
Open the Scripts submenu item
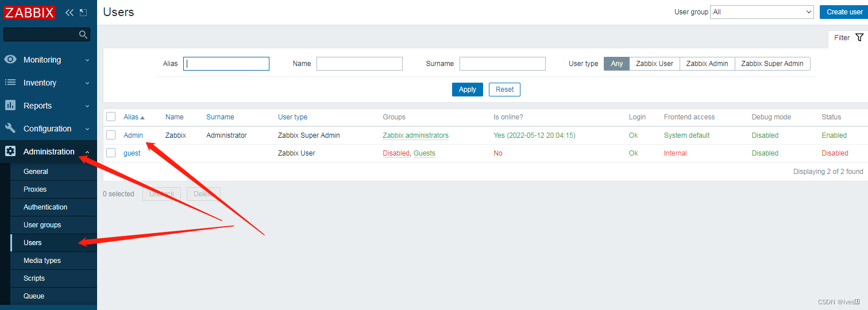tap(53, 278)
